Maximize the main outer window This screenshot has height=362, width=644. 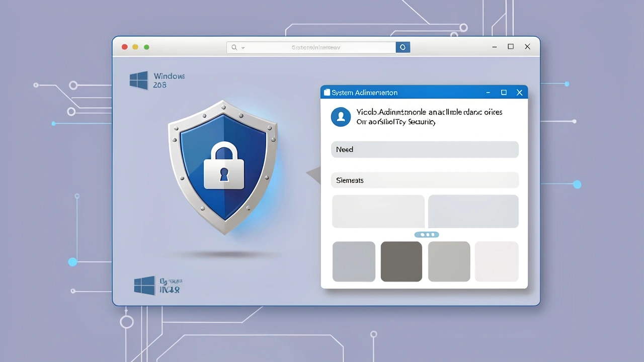coord(511,47)
